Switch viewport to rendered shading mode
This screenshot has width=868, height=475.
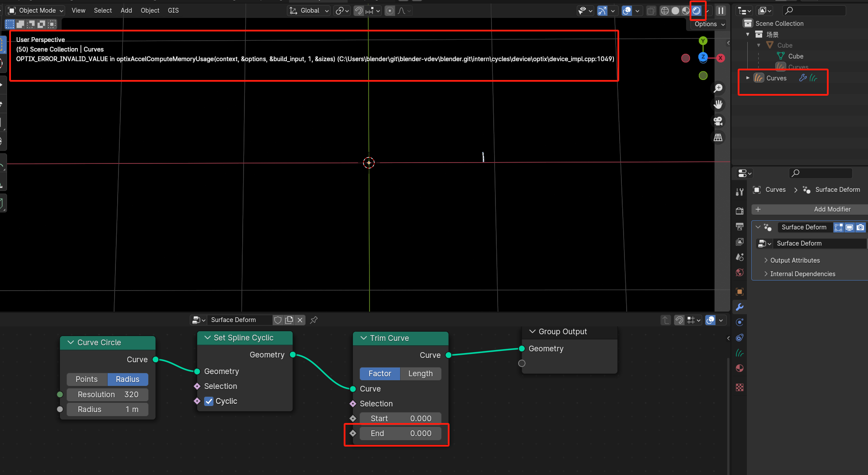coord(697,10)
